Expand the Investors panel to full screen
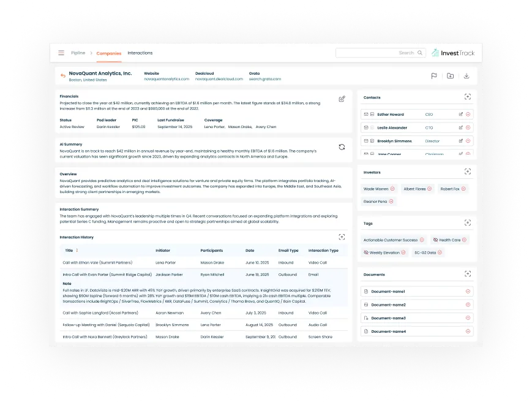 (x=467, y=172)
